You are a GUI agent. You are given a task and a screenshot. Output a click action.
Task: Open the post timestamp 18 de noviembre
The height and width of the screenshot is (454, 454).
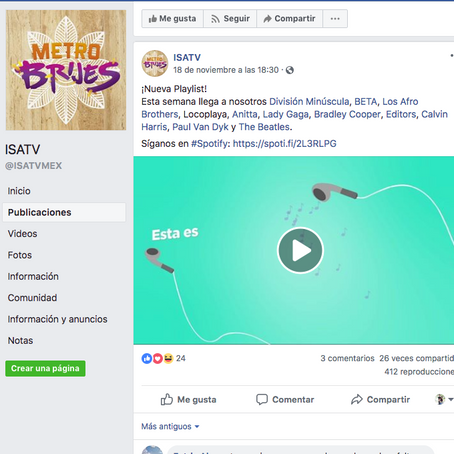coord(226,70)
